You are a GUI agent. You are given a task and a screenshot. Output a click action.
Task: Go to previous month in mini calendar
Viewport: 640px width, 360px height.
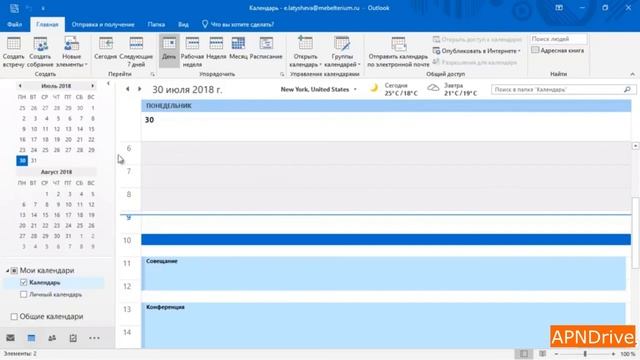tap(20, 86)
